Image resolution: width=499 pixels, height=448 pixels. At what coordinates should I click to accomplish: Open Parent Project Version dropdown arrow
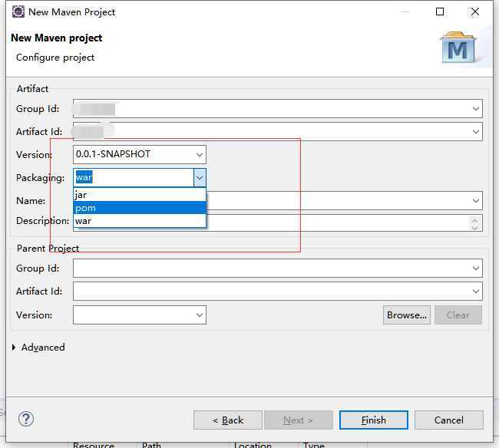200,315
